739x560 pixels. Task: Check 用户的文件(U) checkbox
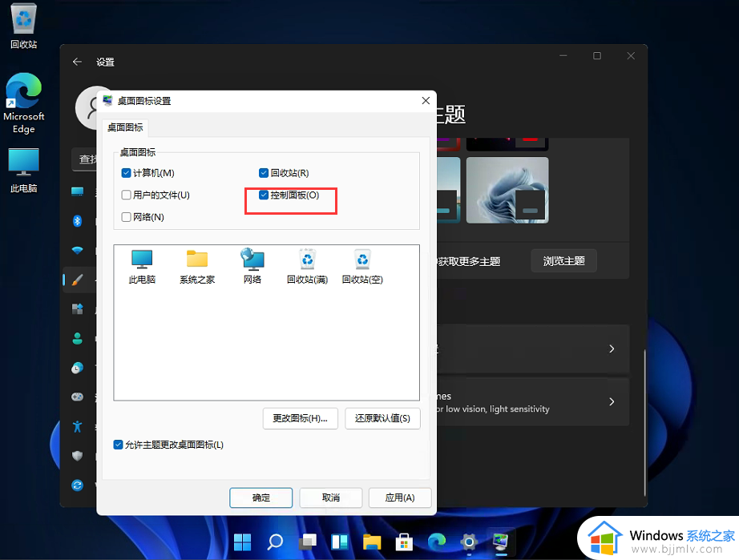tap(126, 195)
